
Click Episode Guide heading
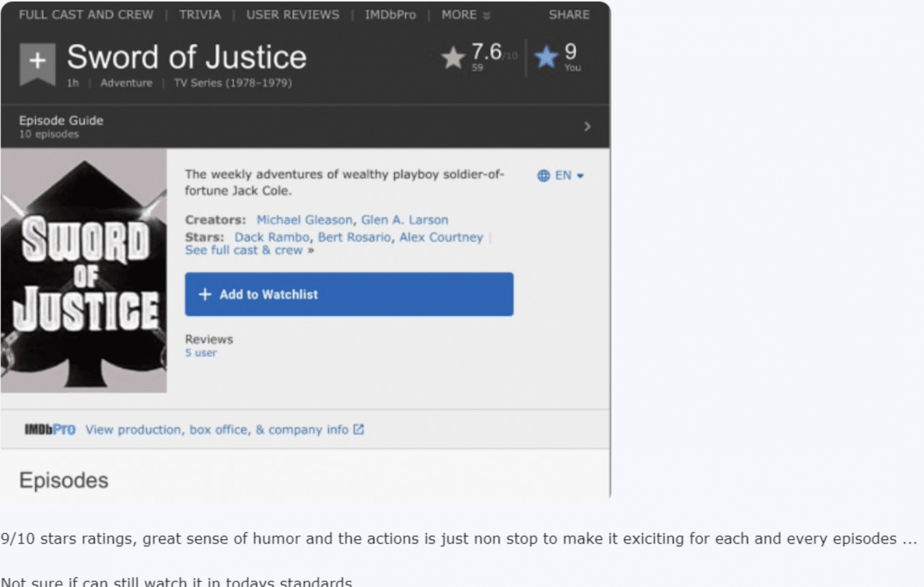tap(61, 121)
